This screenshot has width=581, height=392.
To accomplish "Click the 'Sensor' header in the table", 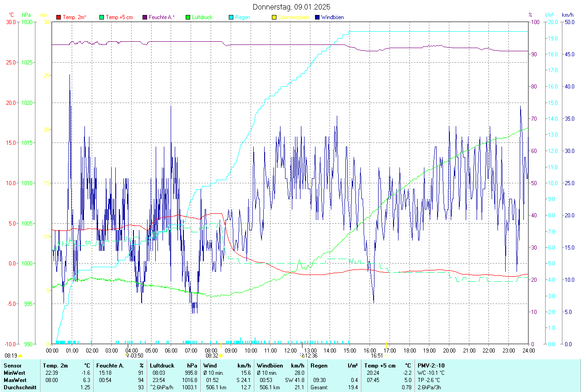I will pos(12,366).
